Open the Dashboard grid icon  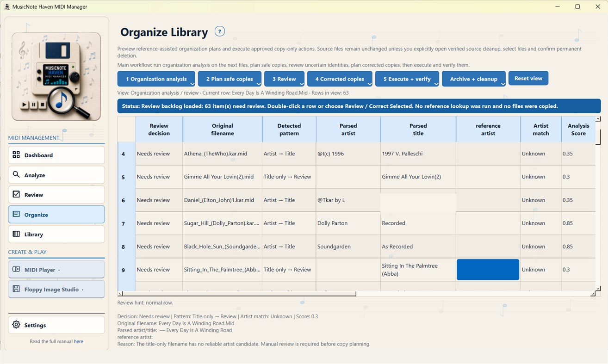[16, 155]
